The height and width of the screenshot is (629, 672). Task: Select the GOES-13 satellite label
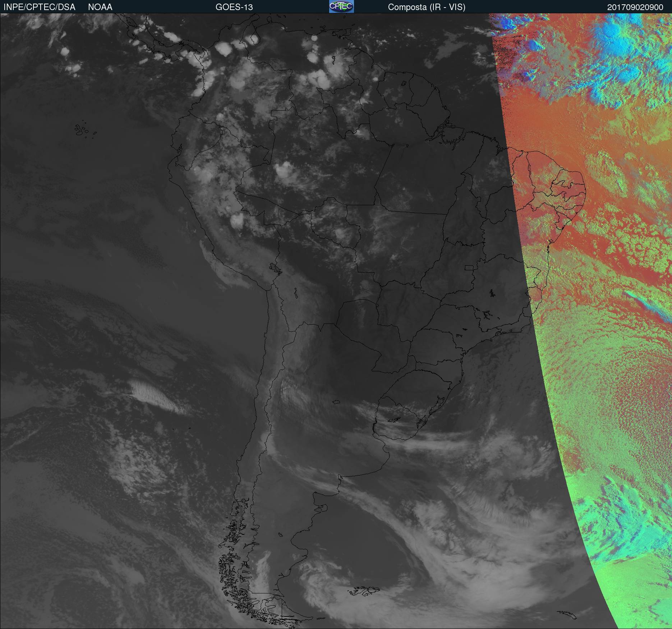coord(234,7)
